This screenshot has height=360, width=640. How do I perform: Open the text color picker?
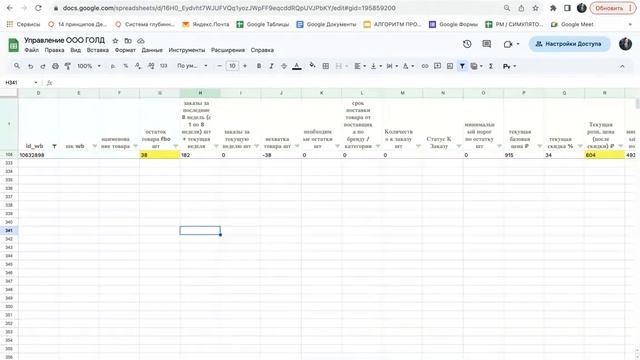[297, 66]
